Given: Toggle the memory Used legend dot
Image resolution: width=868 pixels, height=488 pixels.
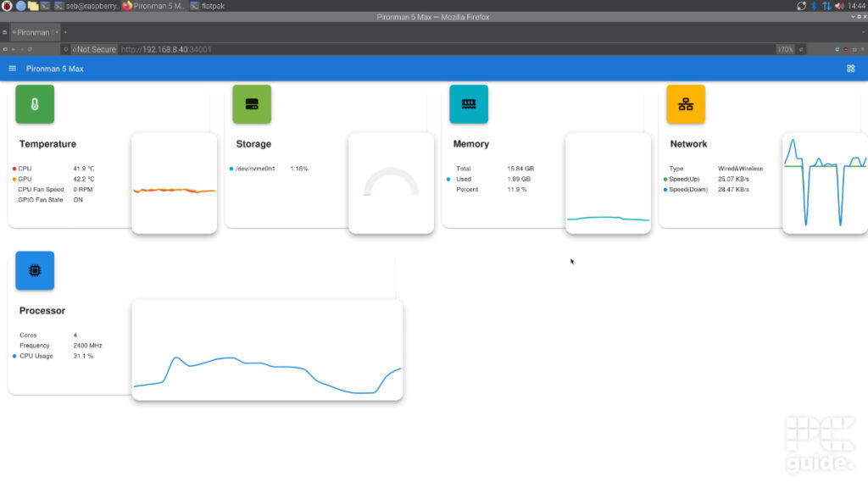Looking at the screenshot, I should 448,180.
